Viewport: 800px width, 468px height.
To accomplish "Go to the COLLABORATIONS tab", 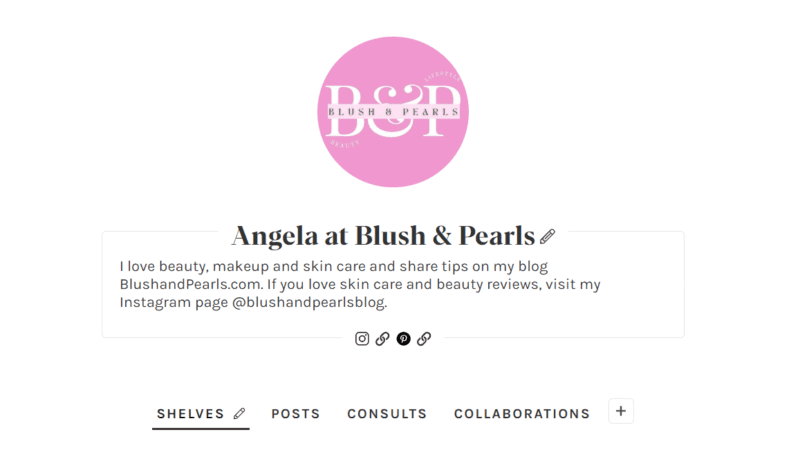I will [522, 414].
